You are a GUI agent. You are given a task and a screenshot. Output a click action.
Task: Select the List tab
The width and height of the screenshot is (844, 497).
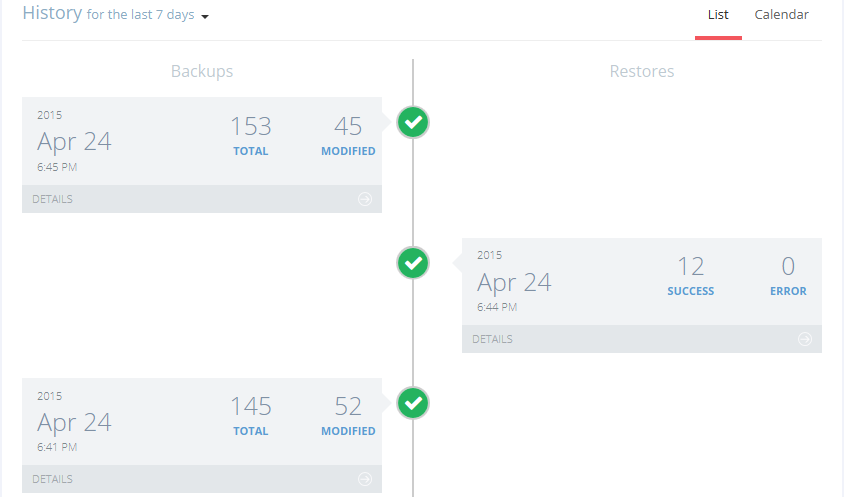tap(718, 15)
